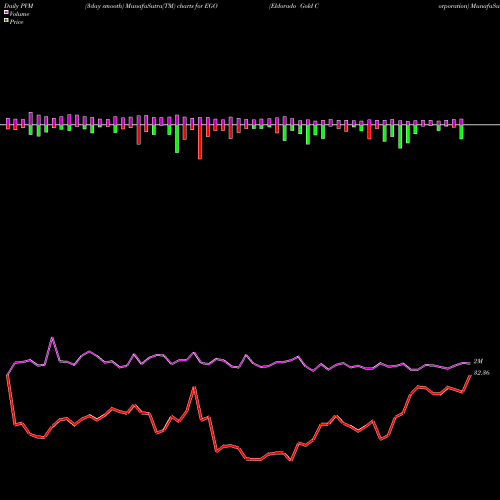Click the Price legend label
Screen dimensions: 500x500
[x=16, y=22]
